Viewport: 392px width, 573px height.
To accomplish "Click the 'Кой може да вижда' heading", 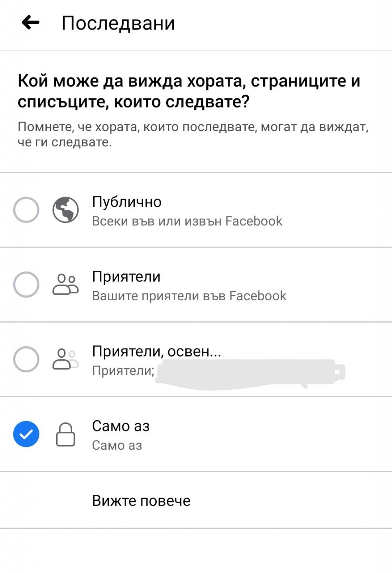I will (x=189, y=91).
